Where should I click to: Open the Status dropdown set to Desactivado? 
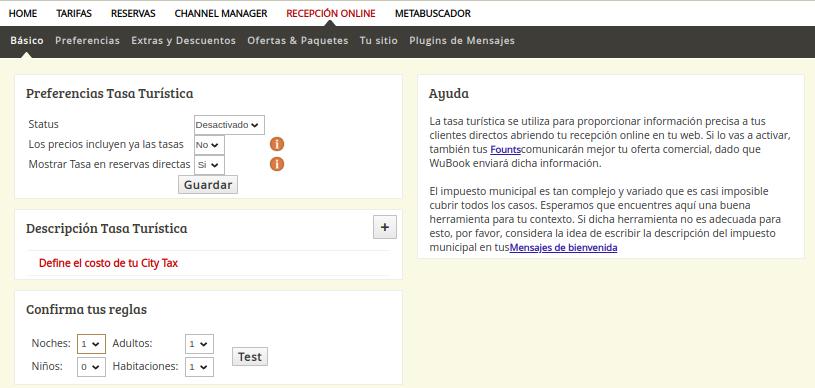[x=229, y=125]
